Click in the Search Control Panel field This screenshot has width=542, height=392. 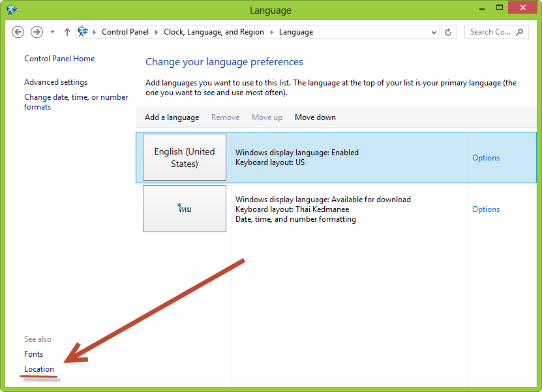click(490, 32)
